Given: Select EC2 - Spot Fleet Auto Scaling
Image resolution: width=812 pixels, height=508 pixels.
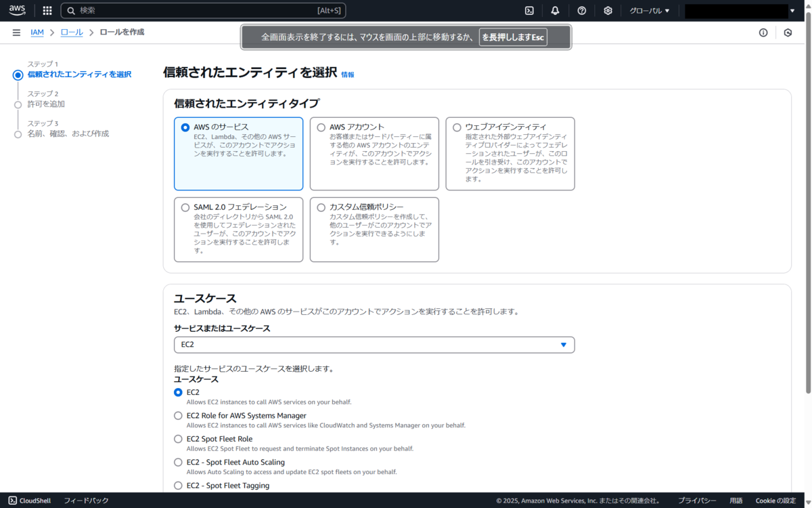Looking at the screenshot, I should pos(179,462).
